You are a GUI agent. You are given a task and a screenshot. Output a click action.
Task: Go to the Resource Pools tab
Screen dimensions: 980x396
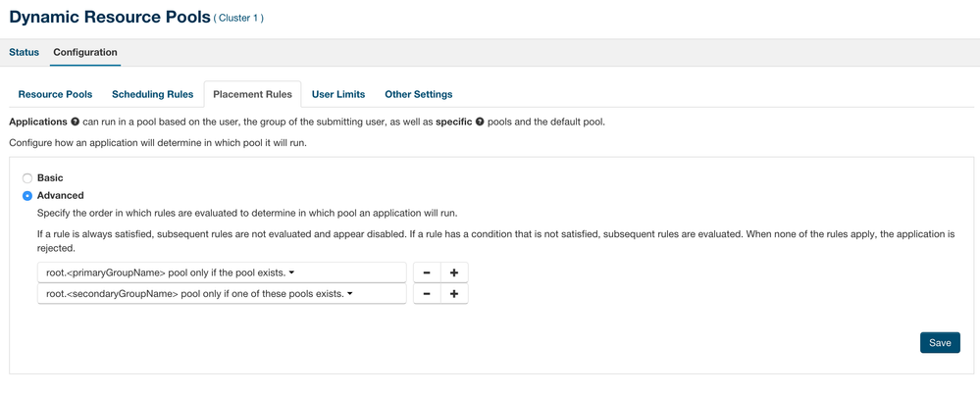tap(55, 94)
